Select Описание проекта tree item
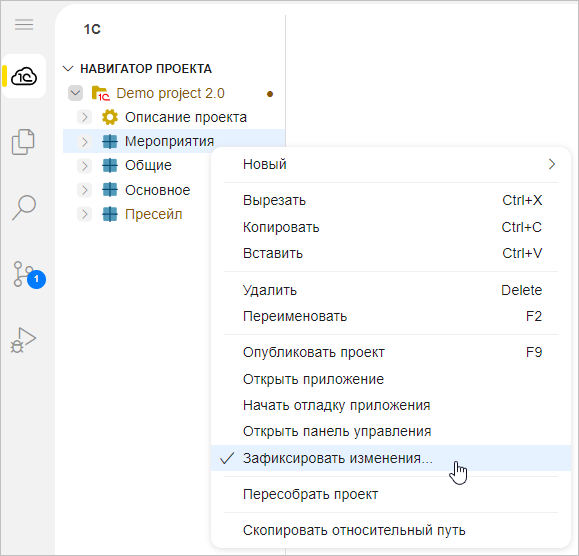The image size is (579, 556). click(174, 117)
